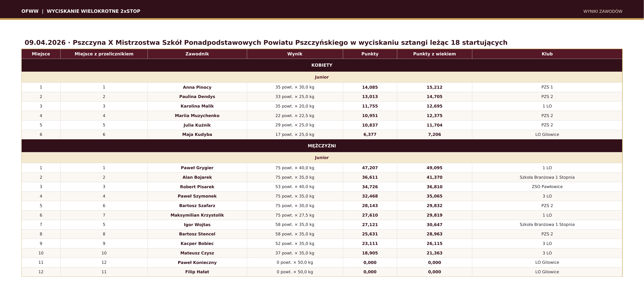644x283 pixels.
Task: Click the name Robert Pisarek
Action: (197, 187)
